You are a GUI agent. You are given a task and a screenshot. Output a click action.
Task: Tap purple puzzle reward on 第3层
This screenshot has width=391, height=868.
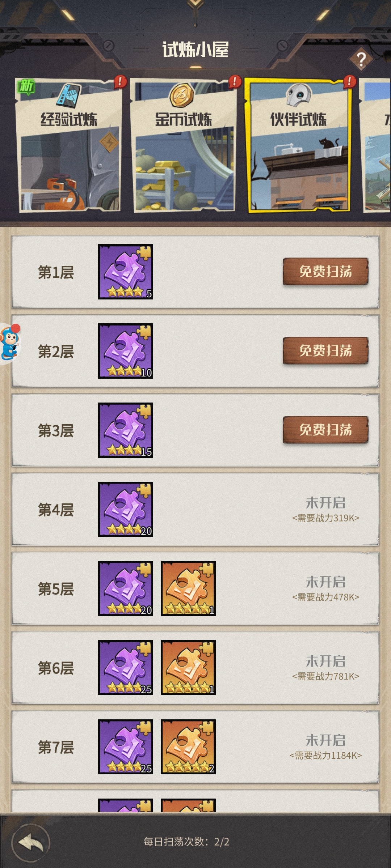[126, 430]
